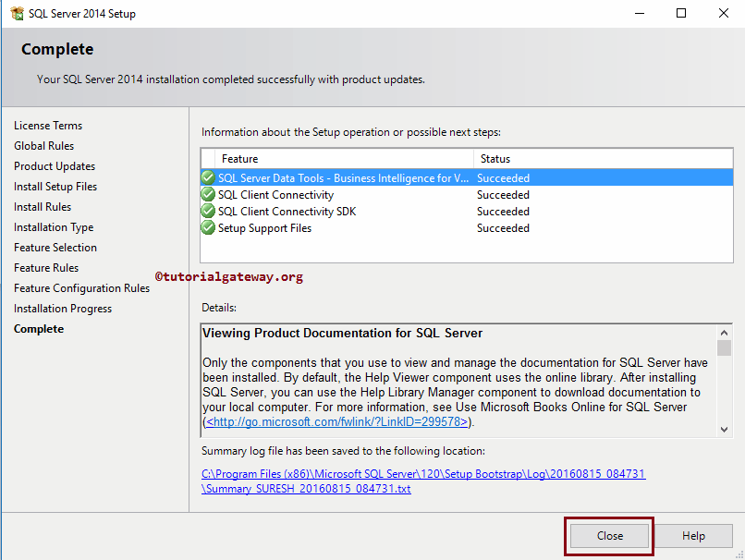745x560 pixels.
Task: Click the Help button
Action: point(693,535)
